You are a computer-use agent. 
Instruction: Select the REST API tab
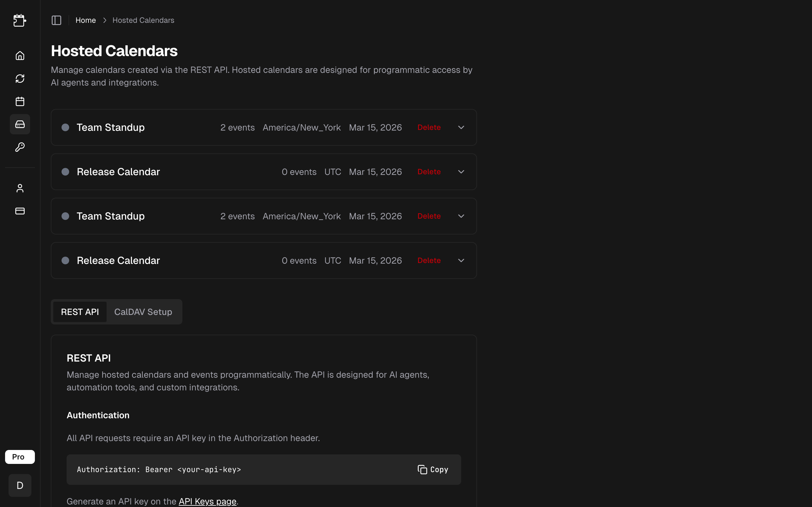[80, 311]
